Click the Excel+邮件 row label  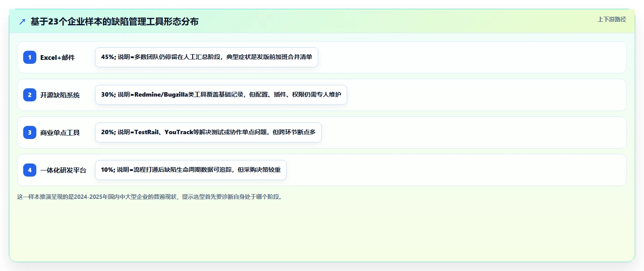57,58
